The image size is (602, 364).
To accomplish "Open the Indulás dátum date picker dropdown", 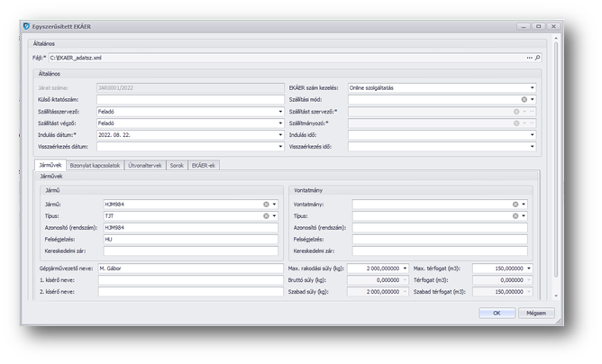I will pyautogui.click(x=280, y=134).
